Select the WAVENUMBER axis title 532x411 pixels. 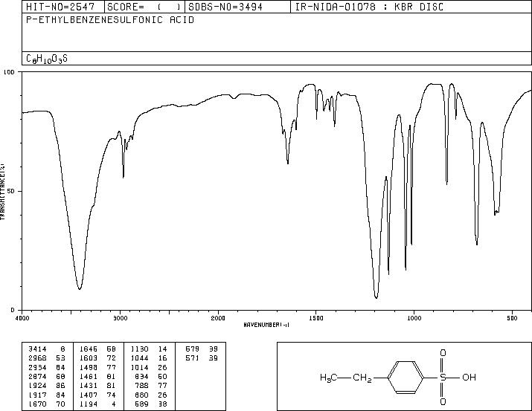click(266, 325)
